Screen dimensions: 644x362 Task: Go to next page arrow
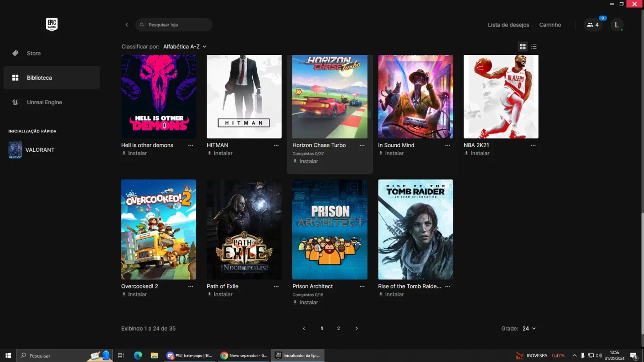click(x=357, y=329)
